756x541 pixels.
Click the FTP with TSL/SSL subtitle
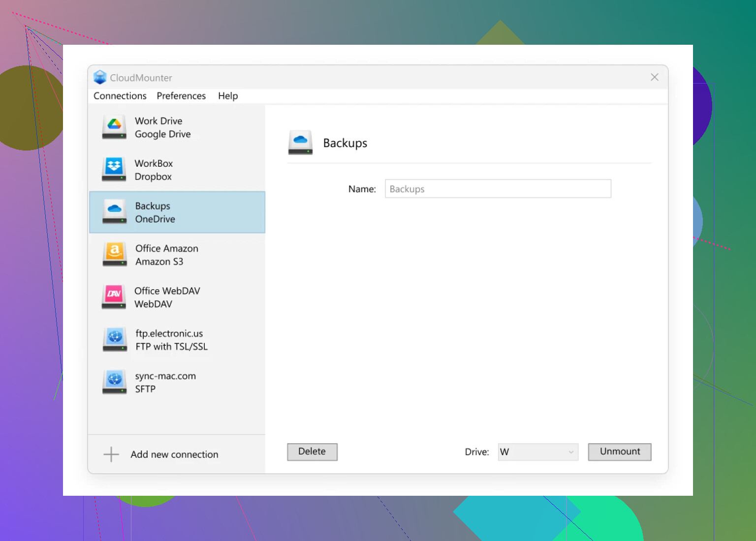click(x=171, y=347)
